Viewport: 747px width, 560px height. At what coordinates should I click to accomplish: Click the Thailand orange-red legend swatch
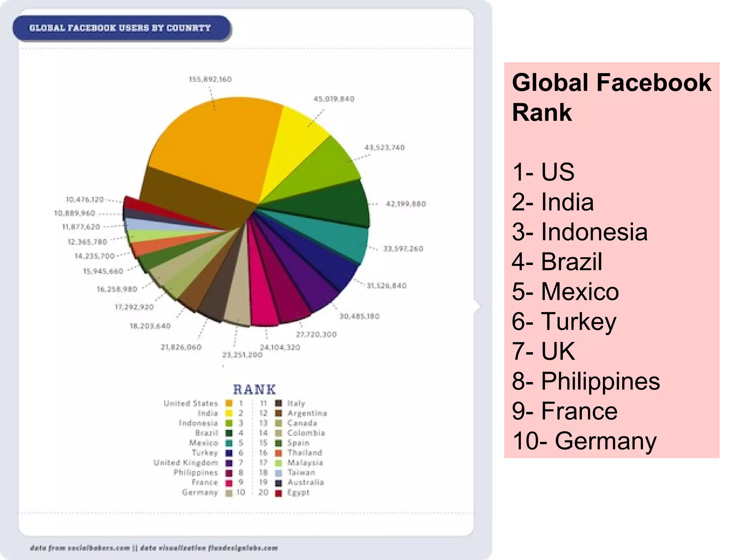tap(278, 453)
